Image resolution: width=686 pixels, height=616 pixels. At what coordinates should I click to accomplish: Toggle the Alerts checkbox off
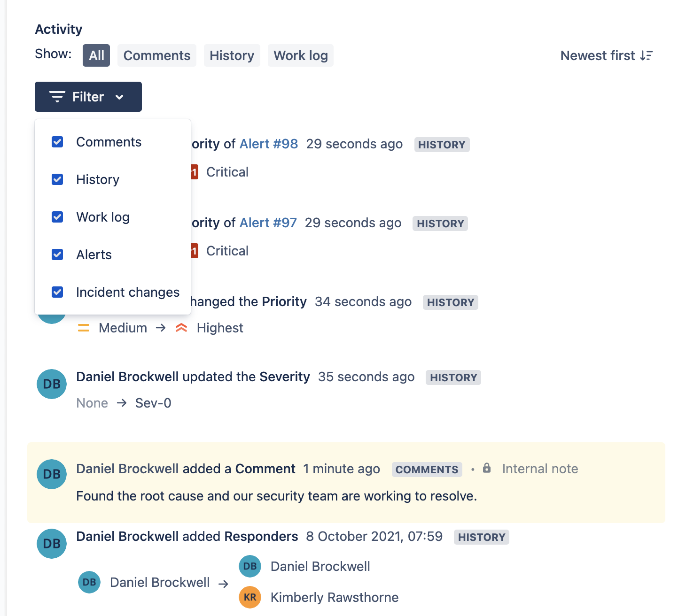pyautogui.click(x=57, y=254)
